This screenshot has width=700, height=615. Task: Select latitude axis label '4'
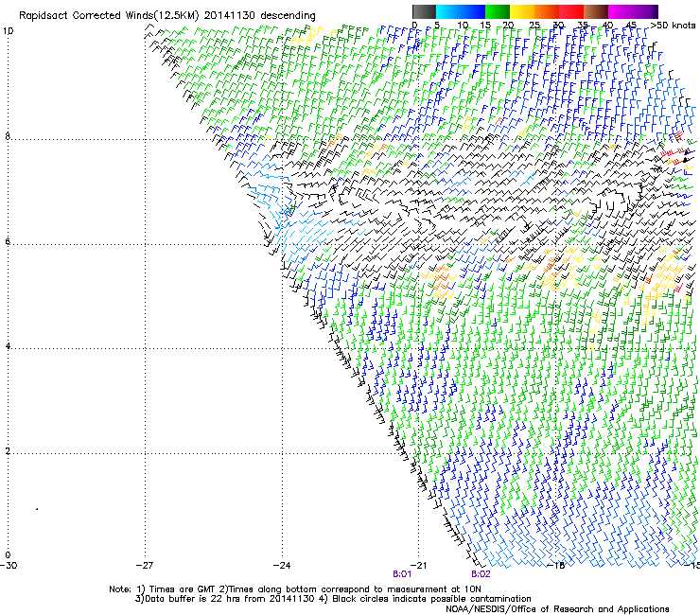8,346
